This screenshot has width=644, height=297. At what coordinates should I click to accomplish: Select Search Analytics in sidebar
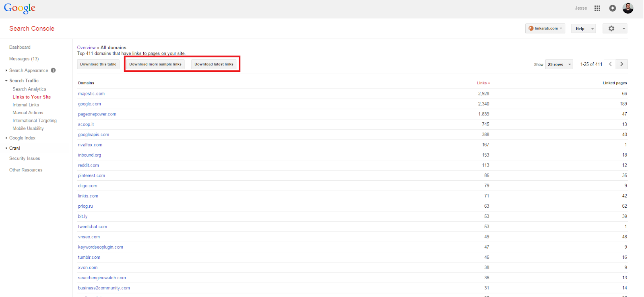click(x=29, y=89)
